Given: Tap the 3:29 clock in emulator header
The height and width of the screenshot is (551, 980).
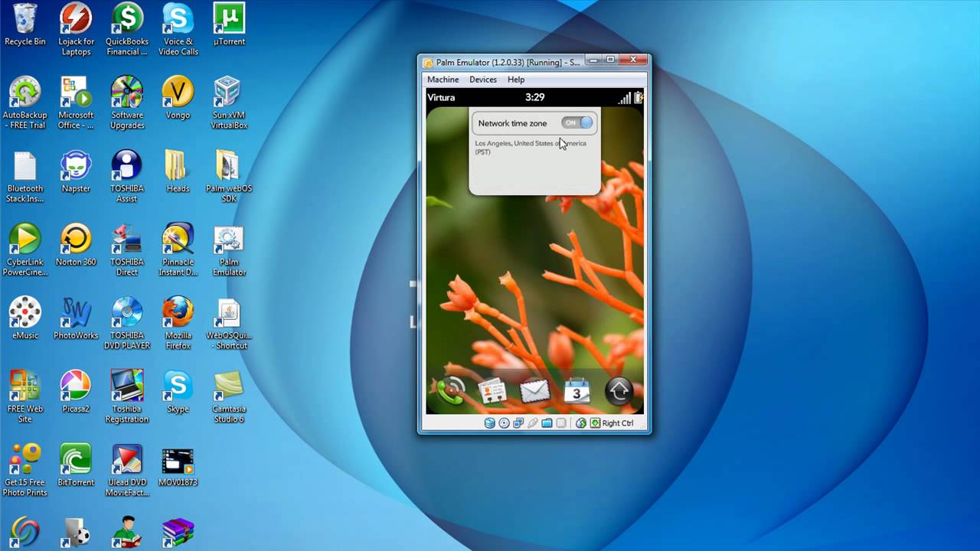Looking at the screenshot, I should point(534,97).
